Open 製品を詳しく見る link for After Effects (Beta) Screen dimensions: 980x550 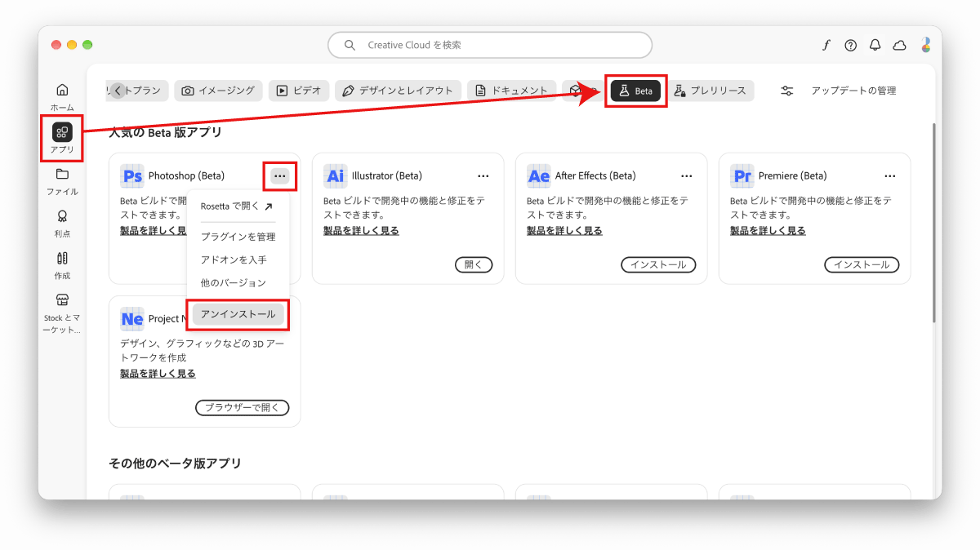564,231
